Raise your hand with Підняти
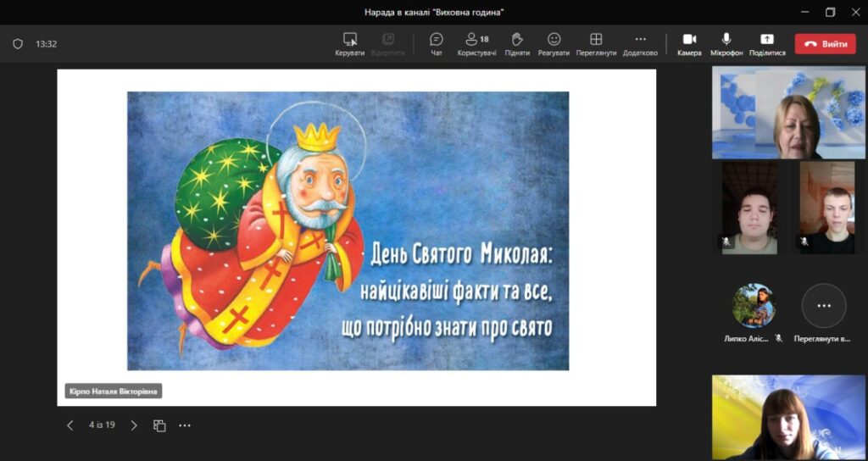 tap(517, 44)
